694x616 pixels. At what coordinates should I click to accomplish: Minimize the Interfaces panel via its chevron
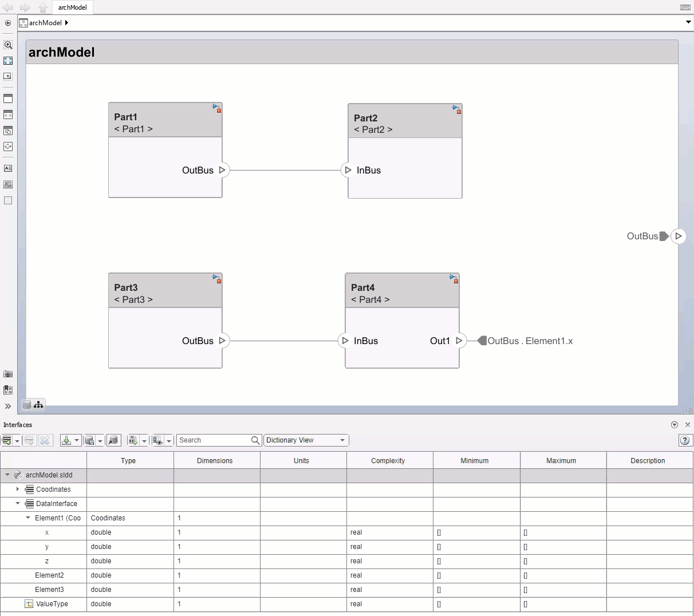(675, 425)
